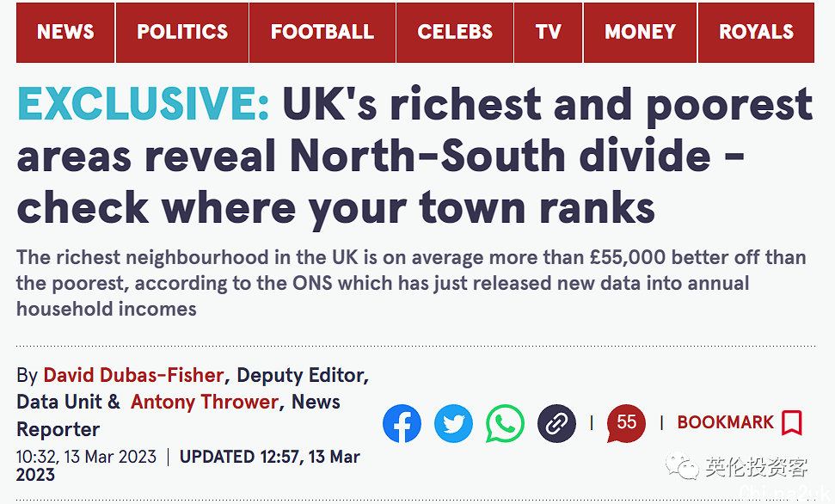Click the BOOKMARK text label
Image resolution: width=835 pixels, height=504 pixels.
coord(725,422)
